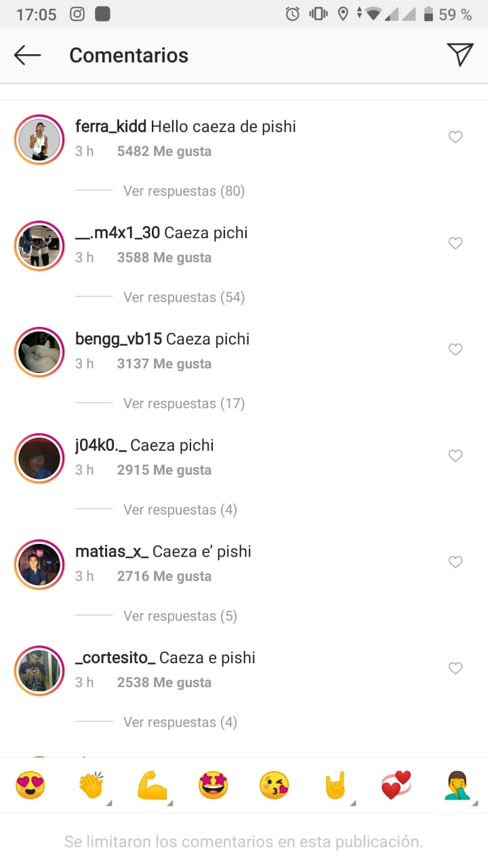Insert the revolving hearts emoji

tap(396, 785)
